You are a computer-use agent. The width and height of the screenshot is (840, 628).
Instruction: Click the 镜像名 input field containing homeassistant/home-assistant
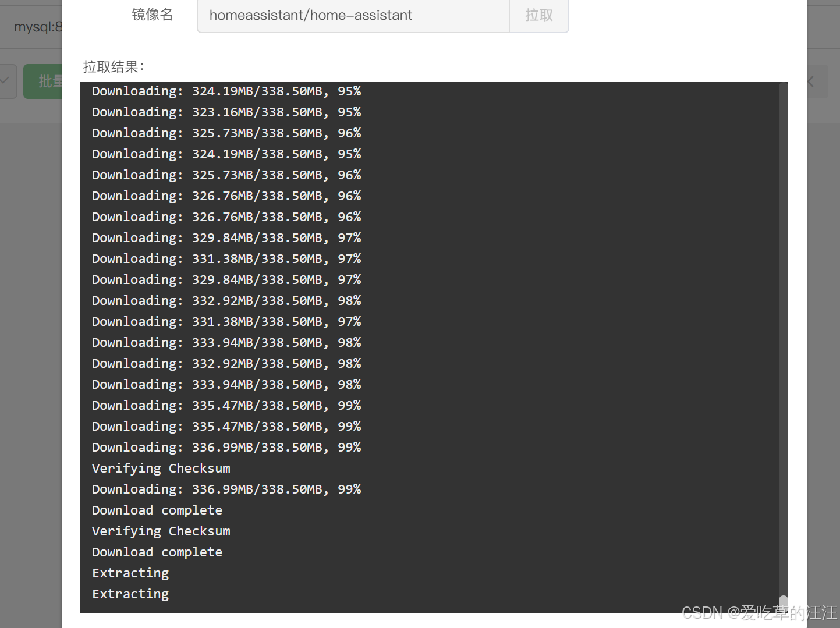pyautogui.click(x=353, y=16)
